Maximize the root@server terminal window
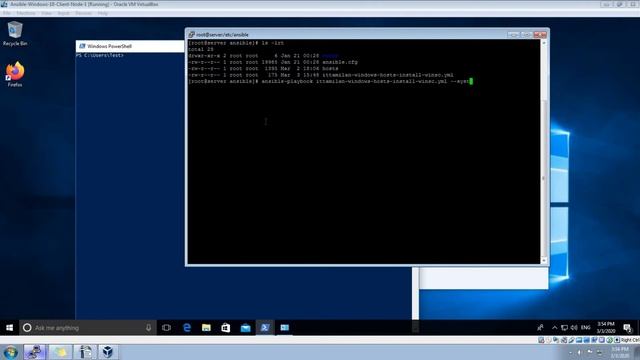 point(526,35)
